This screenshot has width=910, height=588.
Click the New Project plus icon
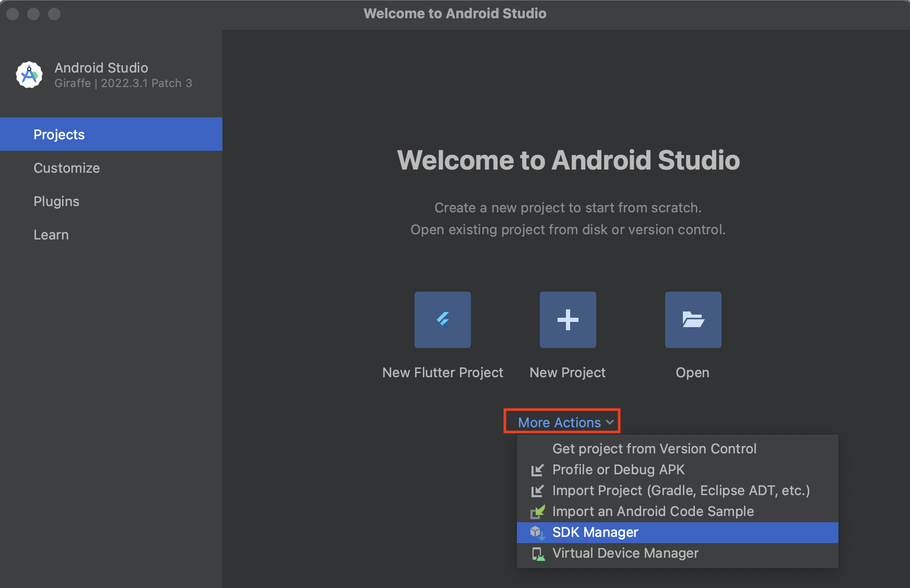[568, 319]
